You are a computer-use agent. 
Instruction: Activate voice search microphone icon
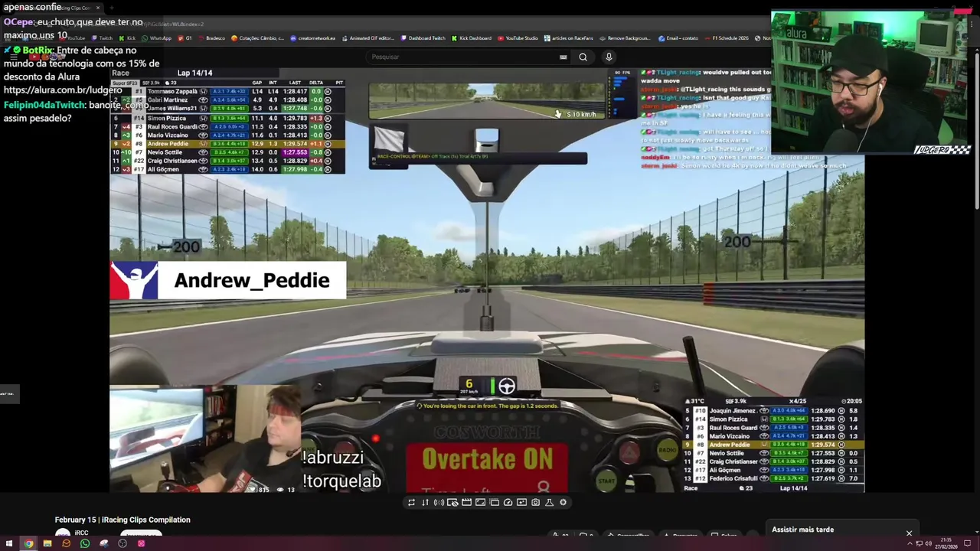pos(609,57)
